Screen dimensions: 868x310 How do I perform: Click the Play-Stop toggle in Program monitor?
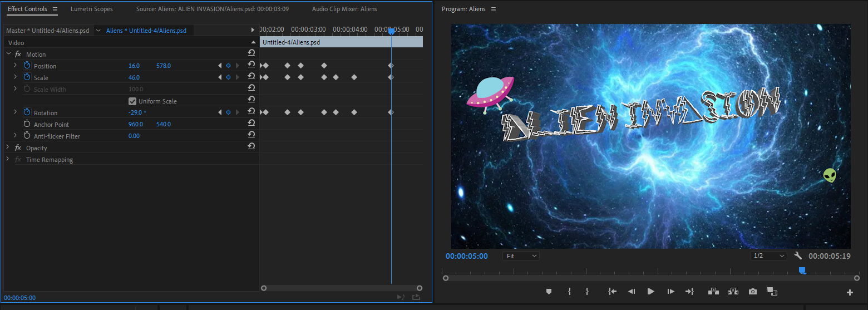click(650, 291)
